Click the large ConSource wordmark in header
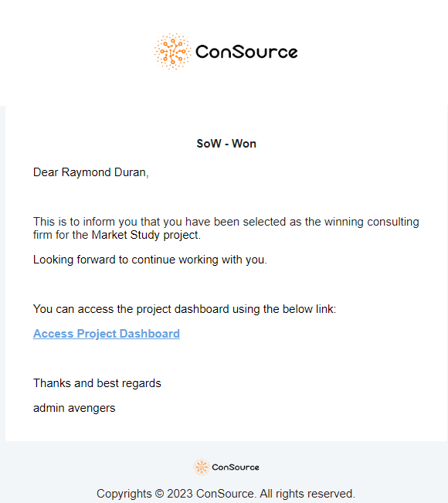The image size is (448, 503). [x=246, y=52]
